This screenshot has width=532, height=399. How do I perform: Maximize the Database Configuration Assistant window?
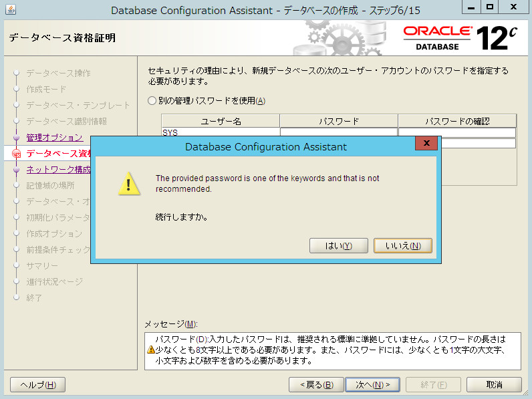[490, 7]
